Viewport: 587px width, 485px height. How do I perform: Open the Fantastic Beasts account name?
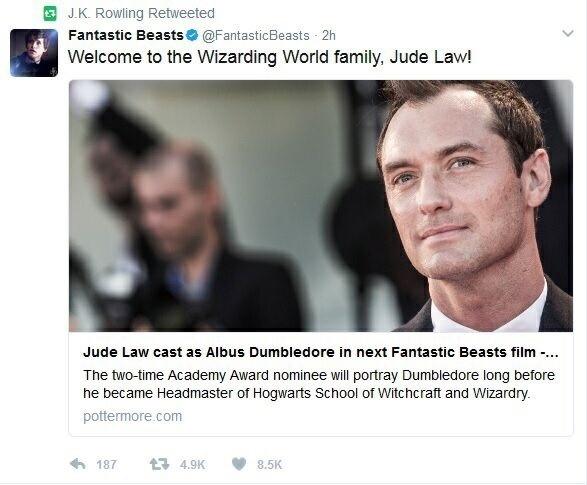click(x=126, y=35)
